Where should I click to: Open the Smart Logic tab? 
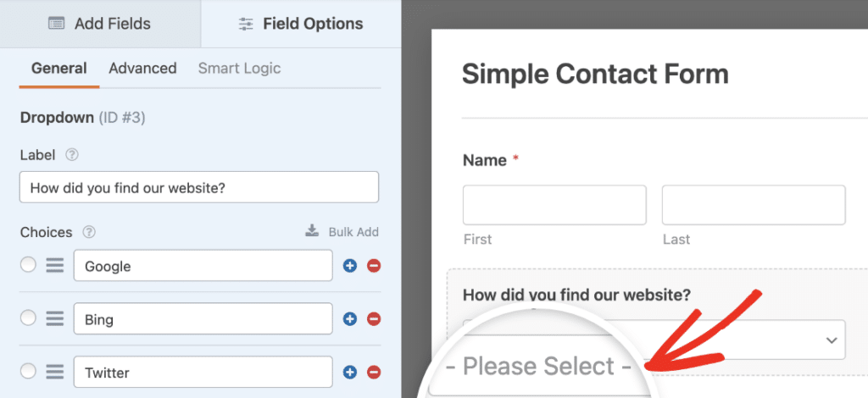click(239, 69)
